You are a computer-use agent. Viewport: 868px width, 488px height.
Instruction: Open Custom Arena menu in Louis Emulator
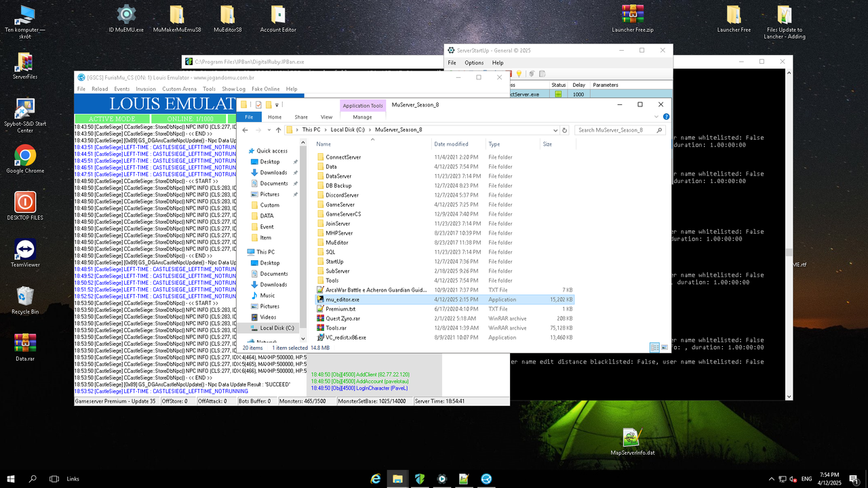tap(179, 89)
